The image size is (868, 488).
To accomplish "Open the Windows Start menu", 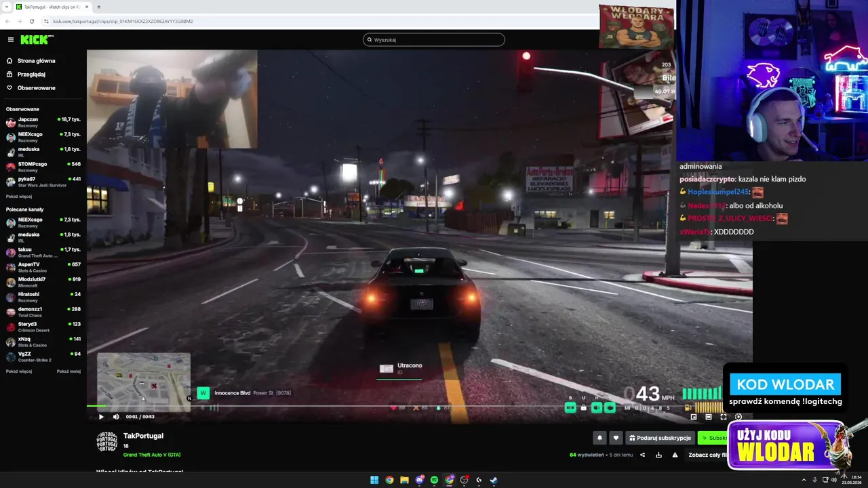I will point(374,480).
